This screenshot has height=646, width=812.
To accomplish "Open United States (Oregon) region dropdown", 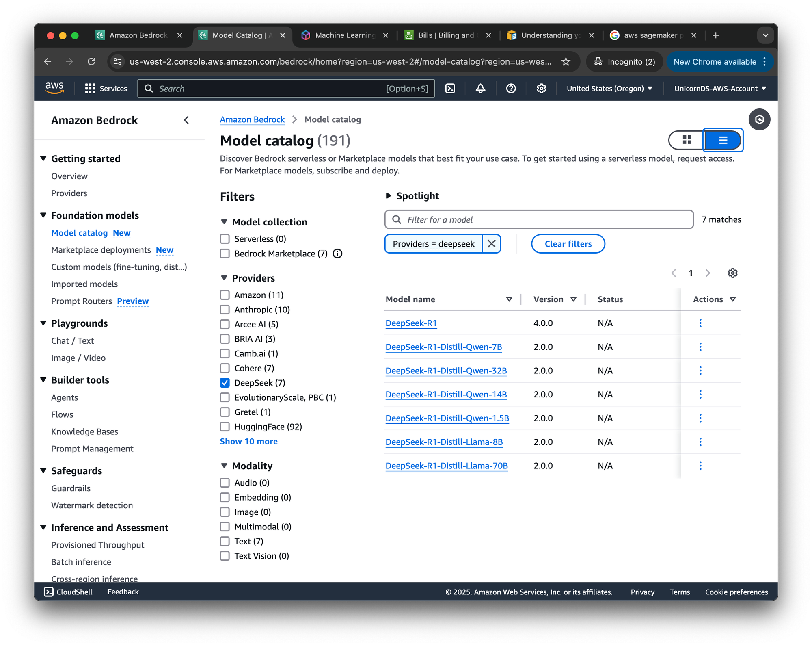I will click(609, 89).
